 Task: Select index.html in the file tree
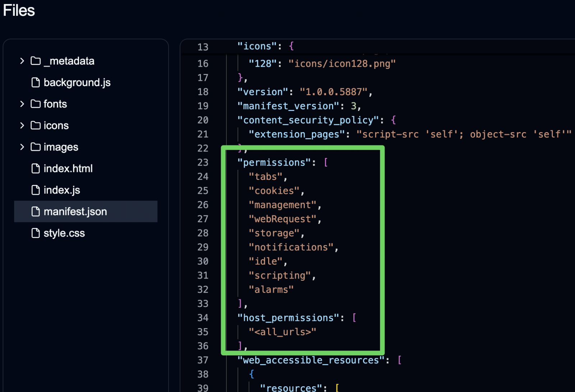[x=68, y=168]
